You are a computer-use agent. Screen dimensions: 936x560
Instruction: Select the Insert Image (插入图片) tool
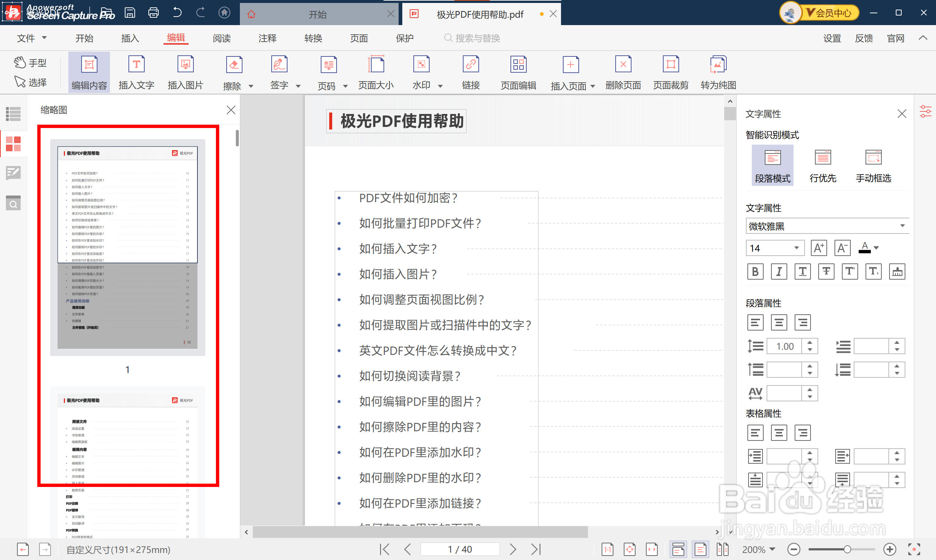(x=185, y=72)
